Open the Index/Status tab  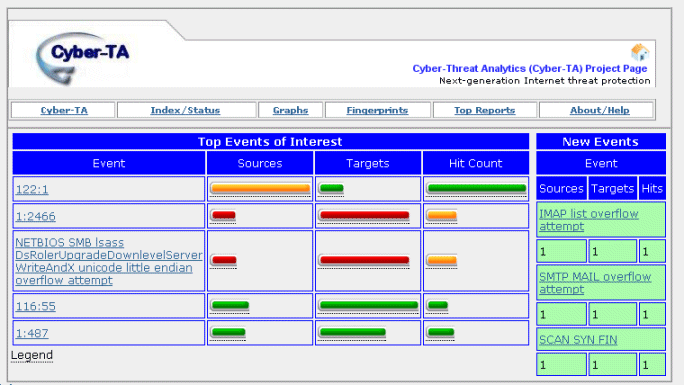[x=185, y=110]
